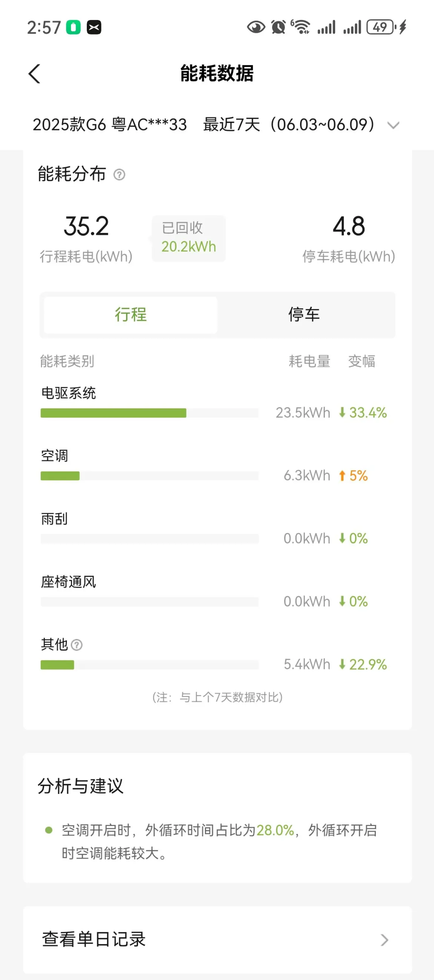Tap the back arrow icon
The image size is (434, 980).
(34, 73)
